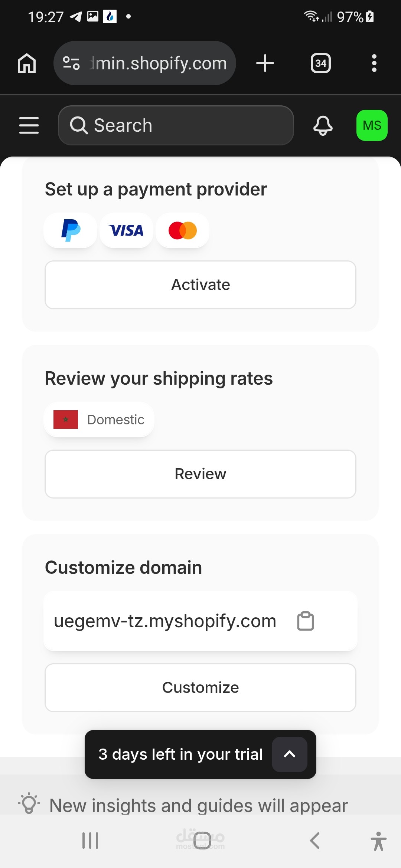Tap the Android back navigation arrow
Image resolution: width=401 pixels, height=868 pixels.
click(x=314, y=841)
